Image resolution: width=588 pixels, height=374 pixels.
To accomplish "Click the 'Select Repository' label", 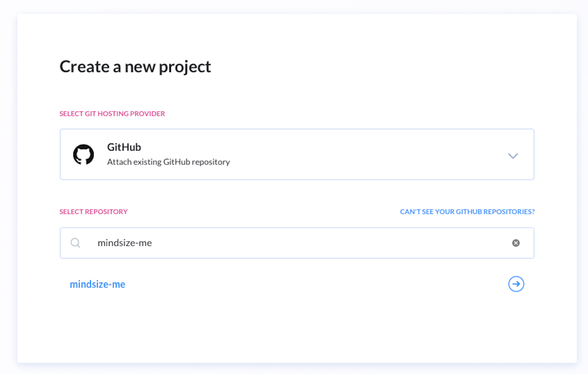I will click(x=93, y=212).
